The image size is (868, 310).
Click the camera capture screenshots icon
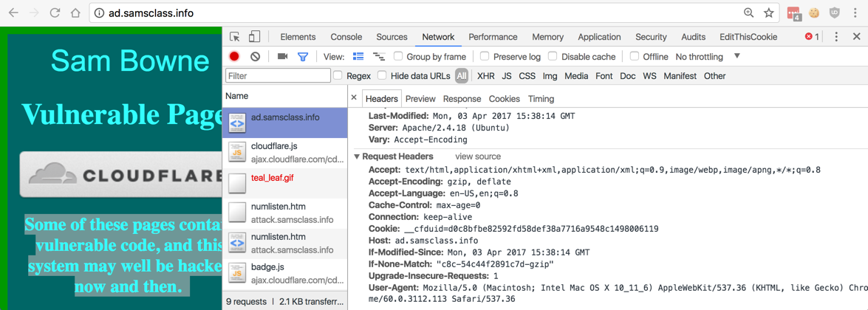[x=282, y=57]
